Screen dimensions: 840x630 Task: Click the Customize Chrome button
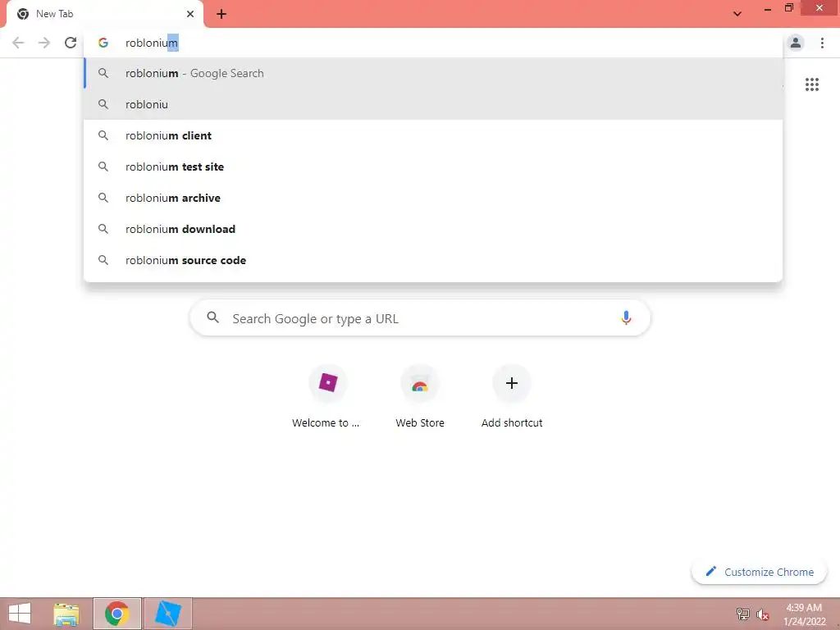pyautogui.click(x=759, y=572)
